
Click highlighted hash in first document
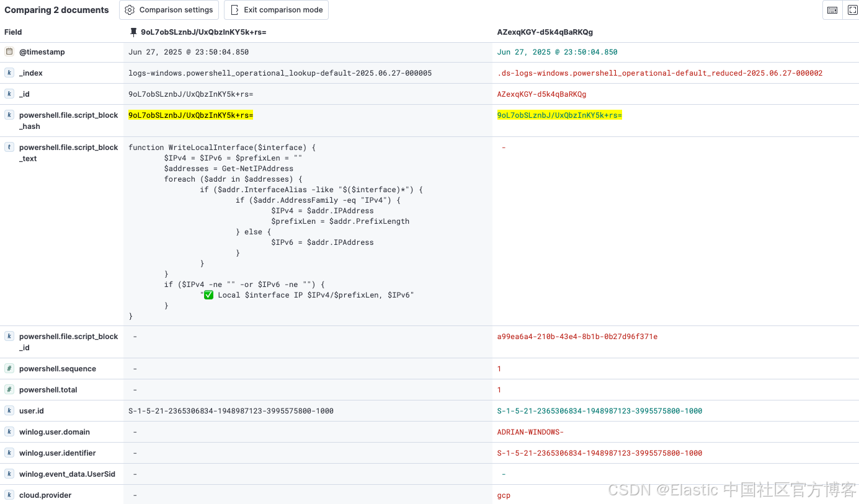[190, 115]
